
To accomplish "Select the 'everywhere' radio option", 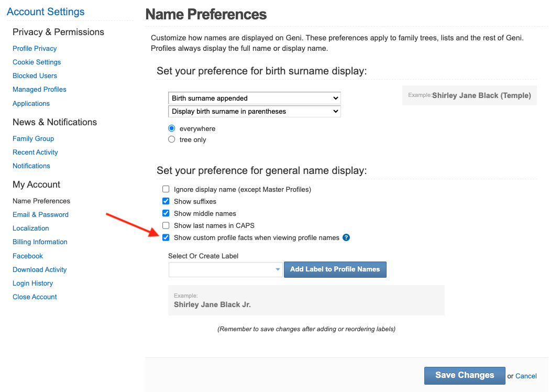I will click(x=172, y=128).
